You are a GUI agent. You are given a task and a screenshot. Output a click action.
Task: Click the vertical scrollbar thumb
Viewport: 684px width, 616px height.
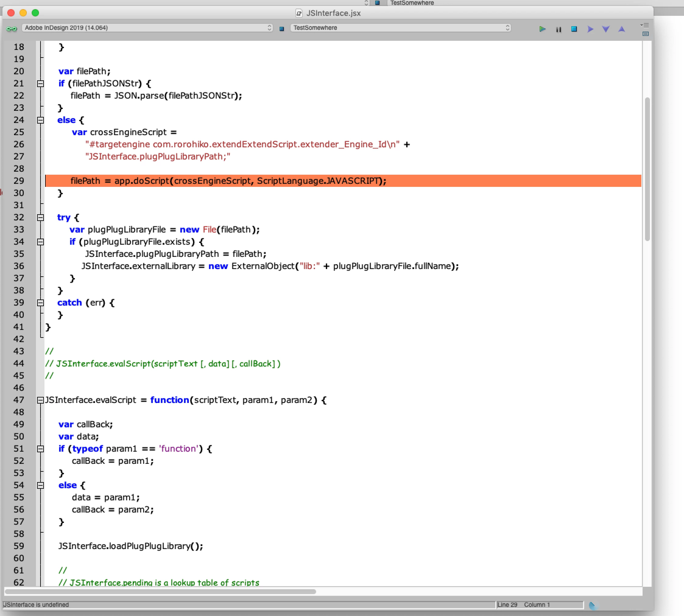tap(647, 169)
